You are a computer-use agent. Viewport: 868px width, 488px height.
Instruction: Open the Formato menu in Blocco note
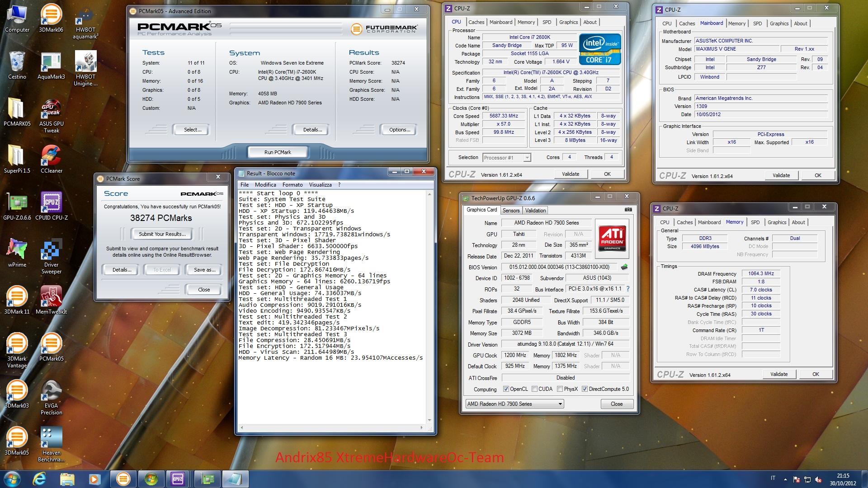click(292, 184)
